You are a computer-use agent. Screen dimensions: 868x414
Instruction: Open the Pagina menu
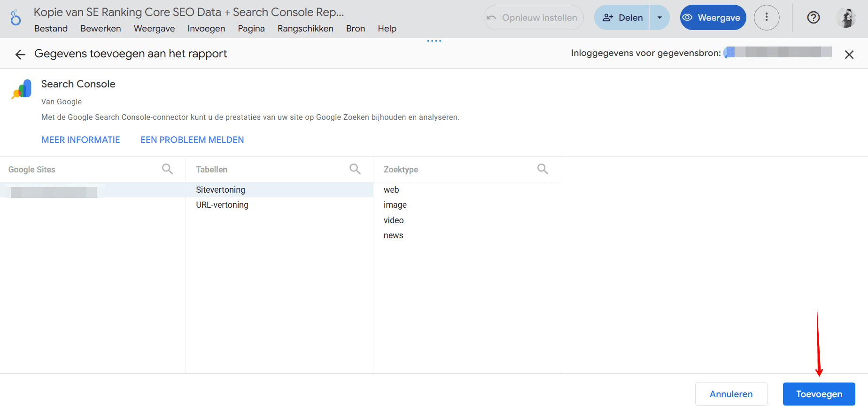251,29
